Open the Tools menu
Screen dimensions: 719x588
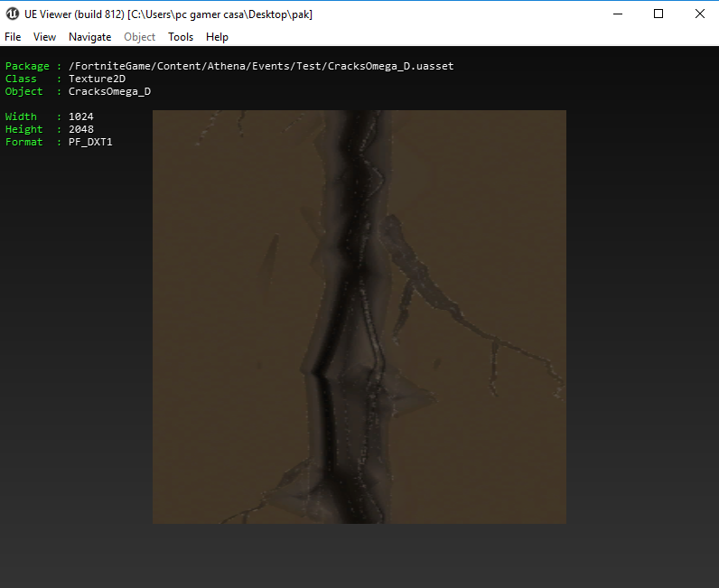click(181, 37)
